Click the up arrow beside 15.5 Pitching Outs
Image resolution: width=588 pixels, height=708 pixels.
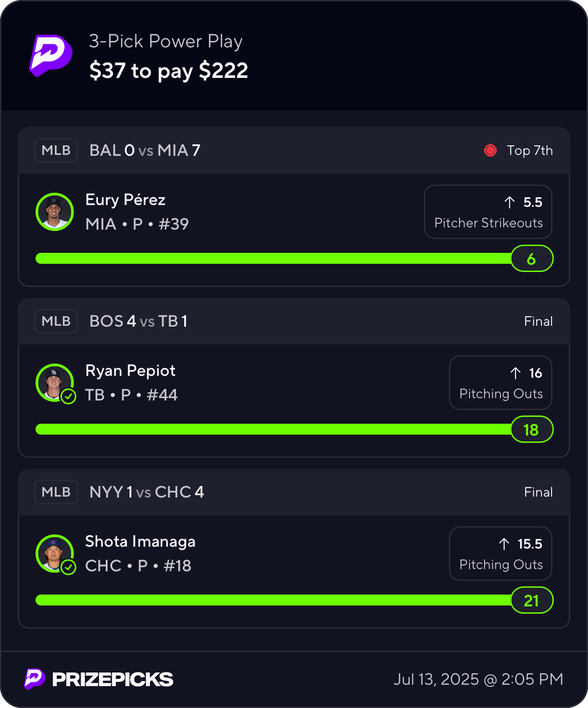[504, 544]
